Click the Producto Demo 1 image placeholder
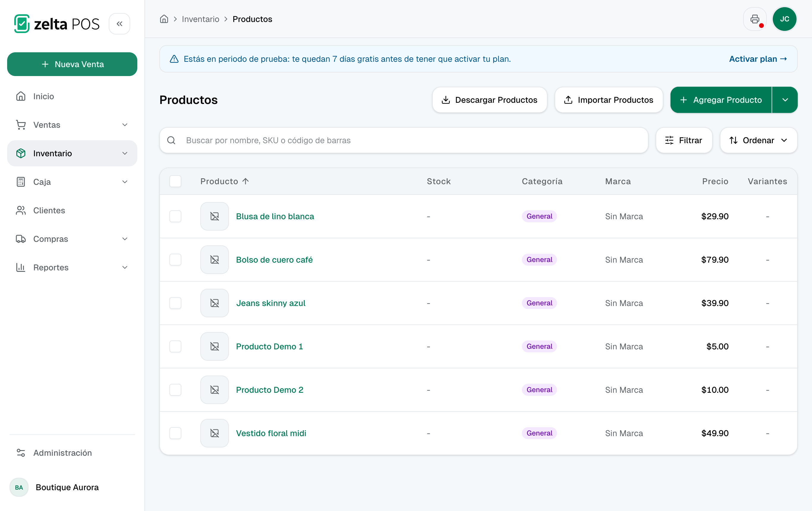The width and height of the screenshot is (812, 511). click(215, 346)
